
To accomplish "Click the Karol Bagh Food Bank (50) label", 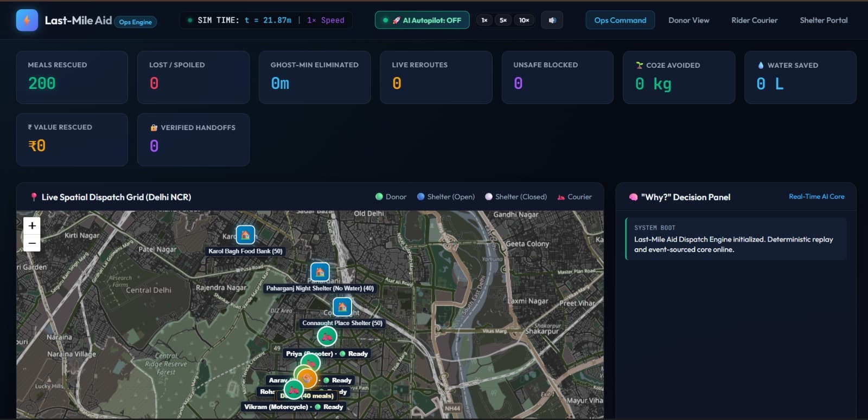I will pos(245,251).
